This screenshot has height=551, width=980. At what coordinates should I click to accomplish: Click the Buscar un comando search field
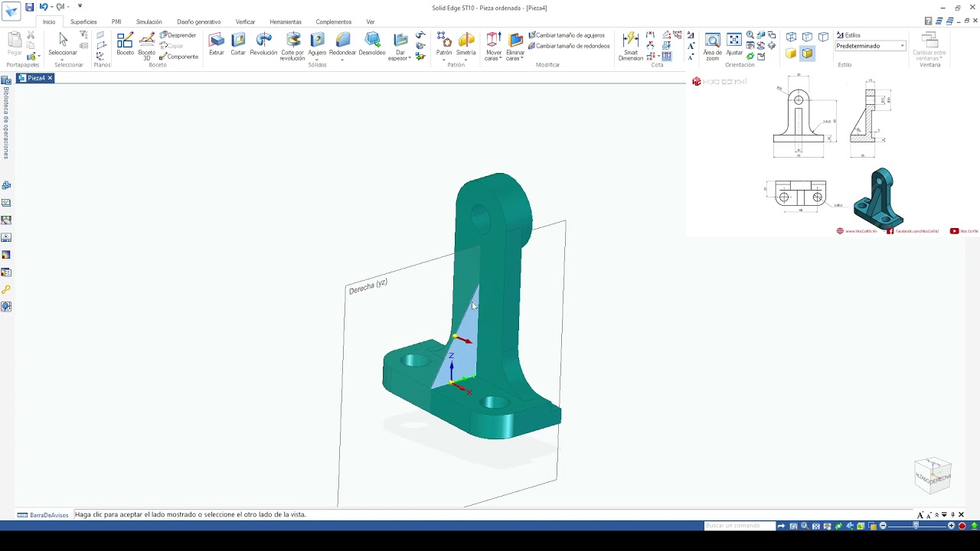(740, 526)
